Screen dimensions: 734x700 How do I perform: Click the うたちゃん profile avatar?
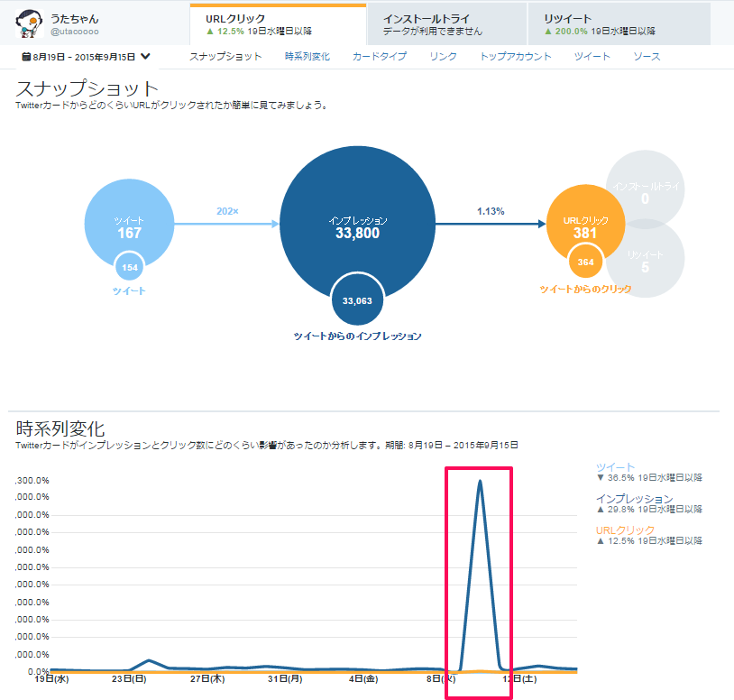pos(29,23)
